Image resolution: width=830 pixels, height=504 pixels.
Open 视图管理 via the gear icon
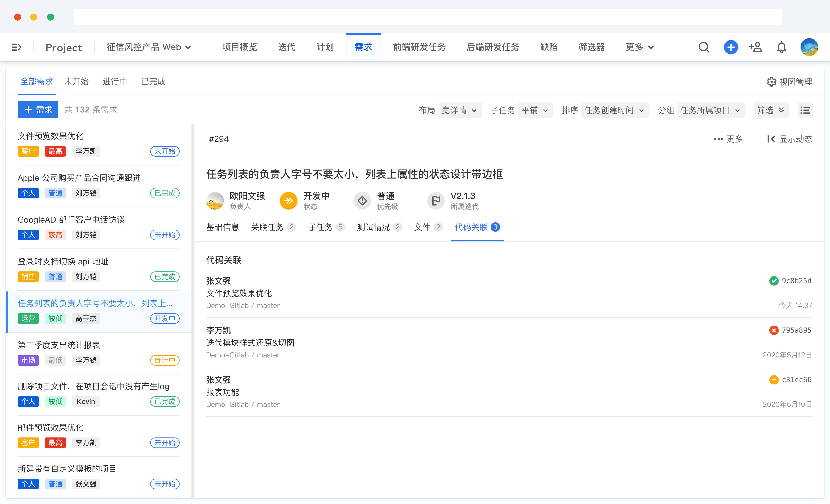(x=772, y=81)
